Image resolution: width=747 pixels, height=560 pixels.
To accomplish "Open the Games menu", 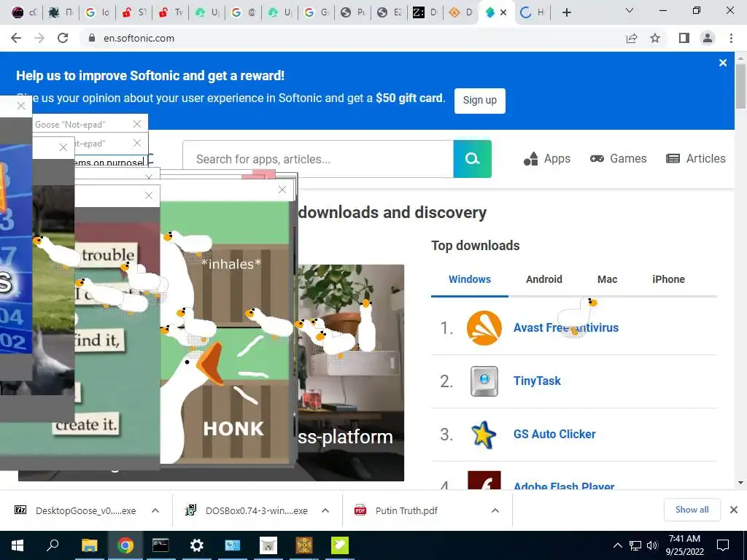I will coord(618,158).
